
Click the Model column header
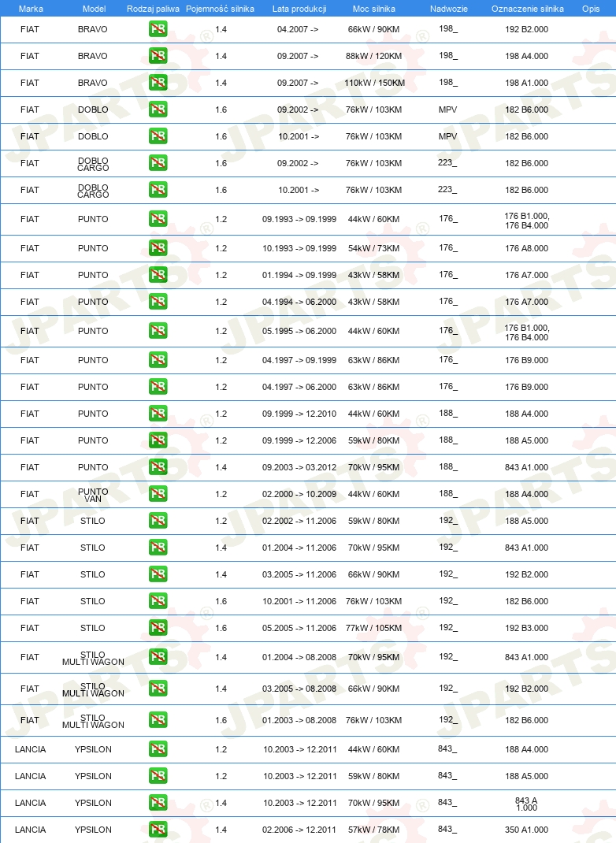click(94, 9)
